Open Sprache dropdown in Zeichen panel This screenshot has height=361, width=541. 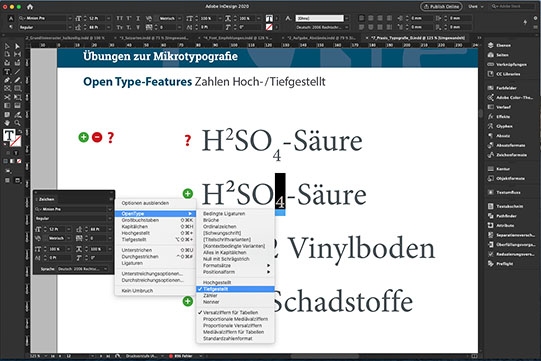(x=83, y=269)
